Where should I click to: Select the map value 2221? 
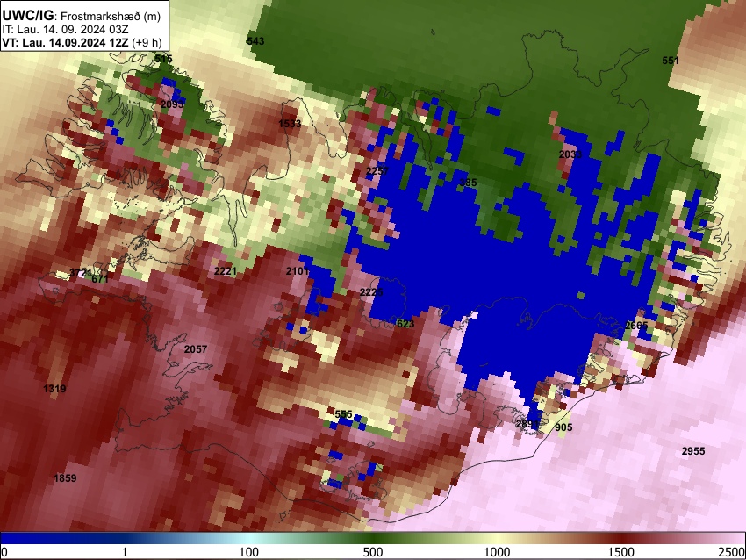226,271
